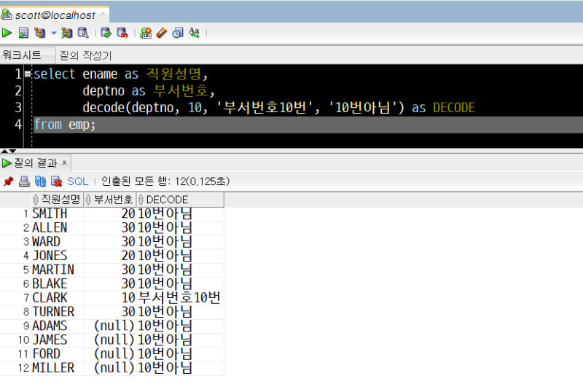Screen dimensions: 583x392
Task: Click line number 2 in editor gutter
Action: point(18,91)
